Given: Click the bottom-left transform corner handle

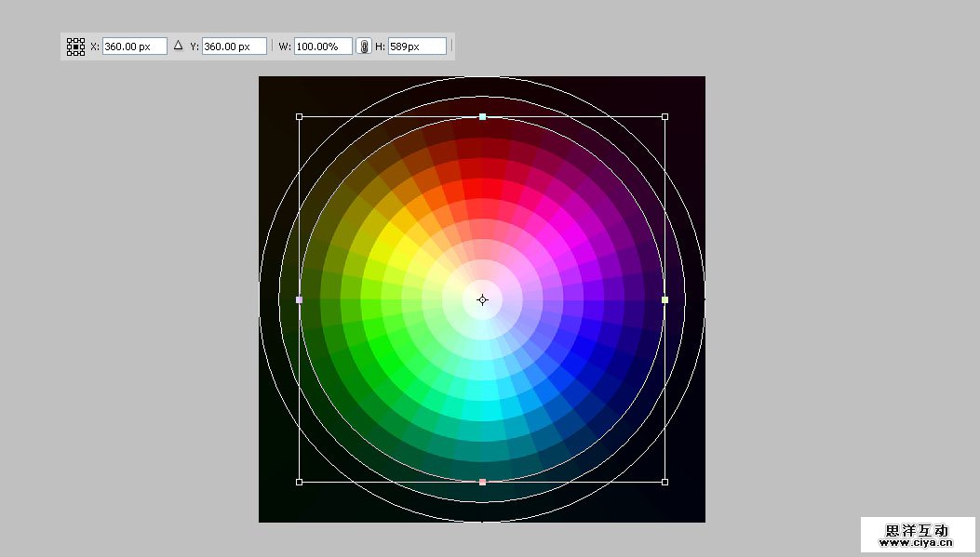Looking at the screenshot, I should (x=299, y=482).
